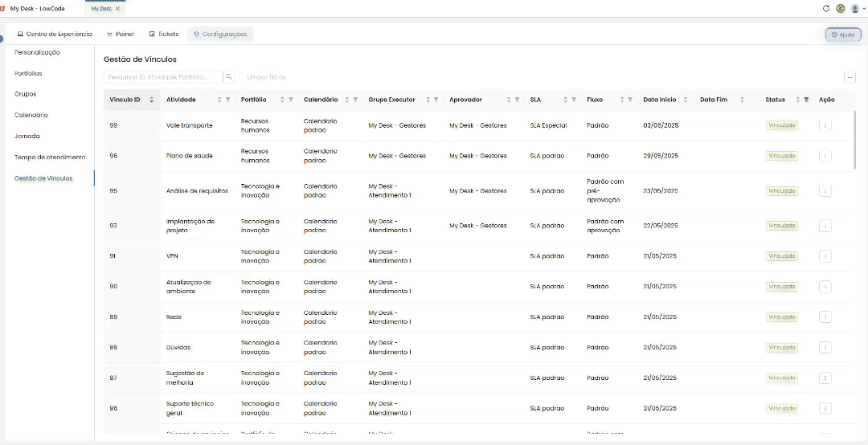Screen dimensions: 868x445
Task: Sort the SLA column
Action: (566, 100)
